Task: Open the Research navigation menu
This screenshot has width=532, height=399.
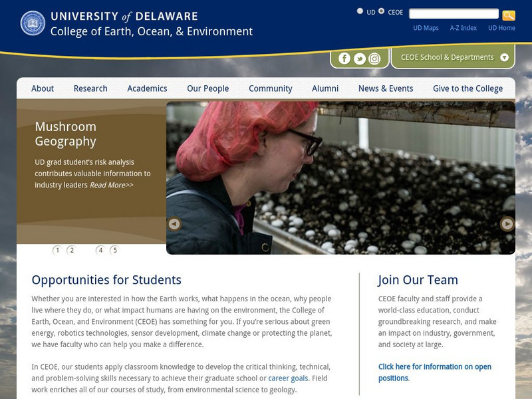Action: (90, 88)
